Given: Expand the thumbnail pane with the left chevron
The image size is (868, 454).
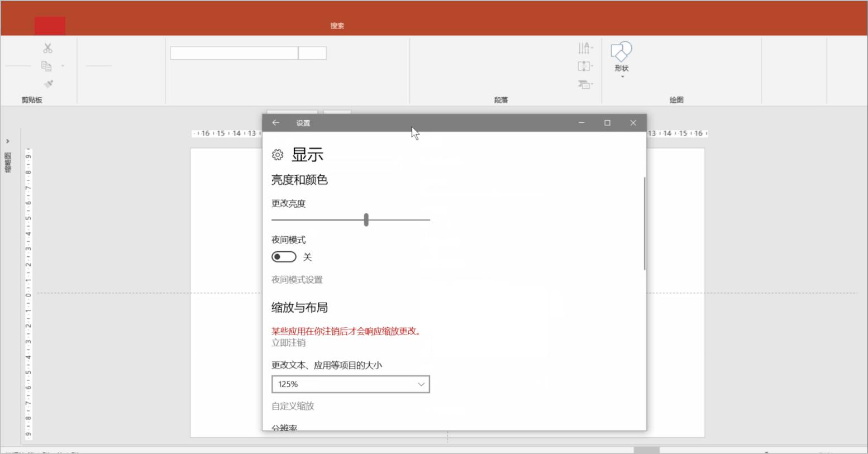Looking at the screenshot, I should click(8, 141).
